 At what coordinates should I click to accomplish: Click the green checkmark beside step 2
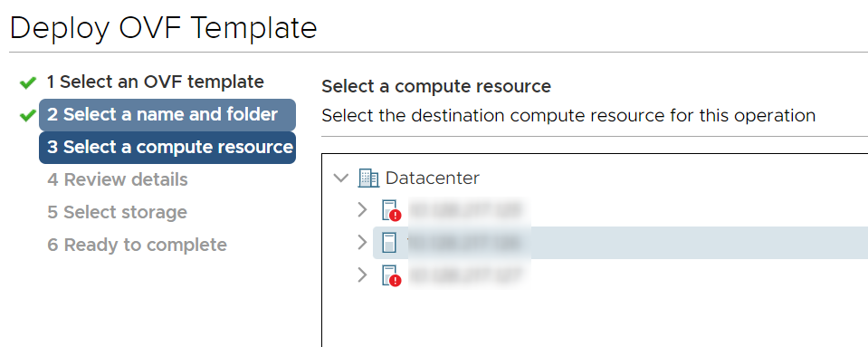point(28,115)
